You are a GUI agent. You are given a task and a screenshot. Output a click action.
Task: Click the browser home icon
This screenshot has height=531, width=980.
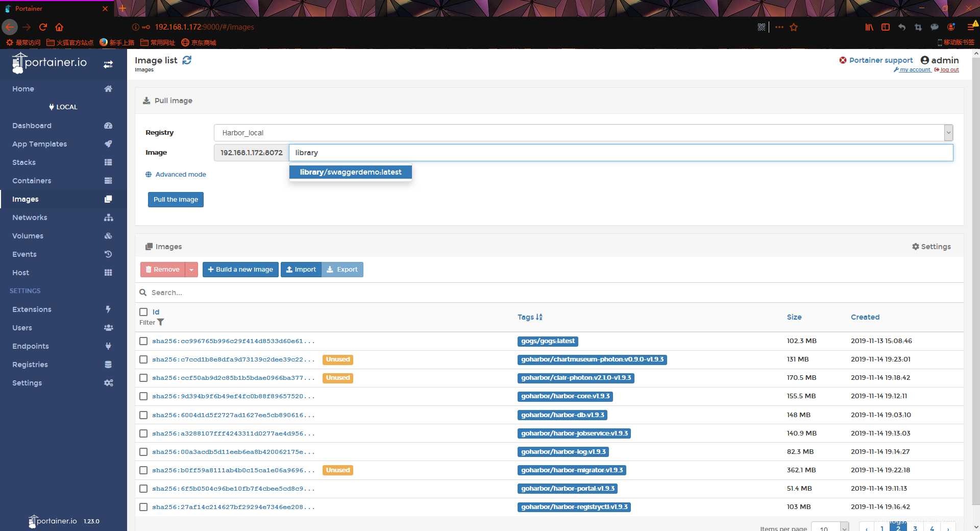pyautogui.click(x=59, y=27)
